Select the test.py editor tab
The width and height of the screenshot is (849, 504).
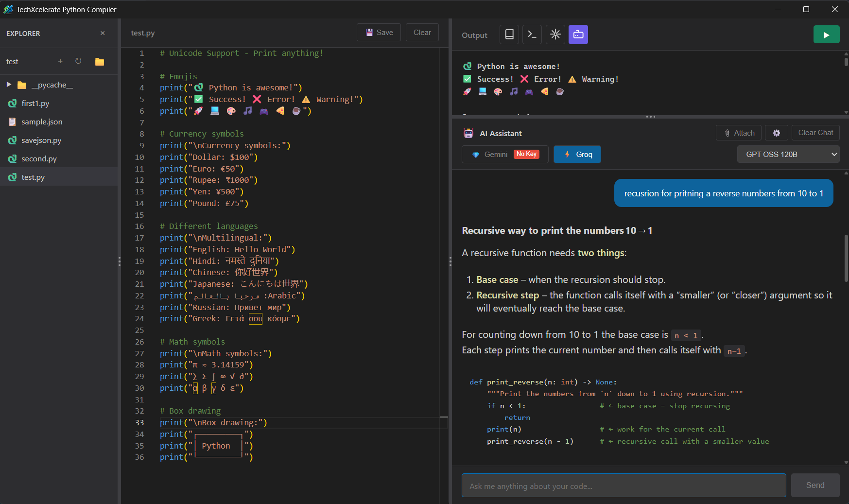click(x=142, y=33)
